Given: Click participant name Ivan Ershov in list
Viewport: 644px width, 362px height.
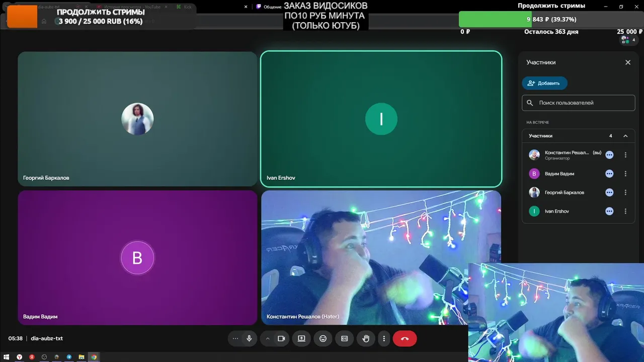Looking at the screenshot, I should coord(557,211).
